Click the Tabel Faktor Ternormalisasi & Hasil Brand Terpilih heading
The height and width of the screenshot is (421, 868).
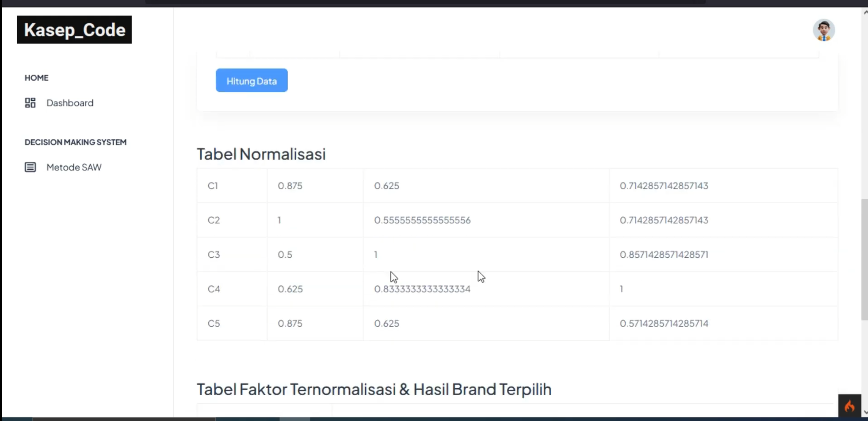(374, 389)
